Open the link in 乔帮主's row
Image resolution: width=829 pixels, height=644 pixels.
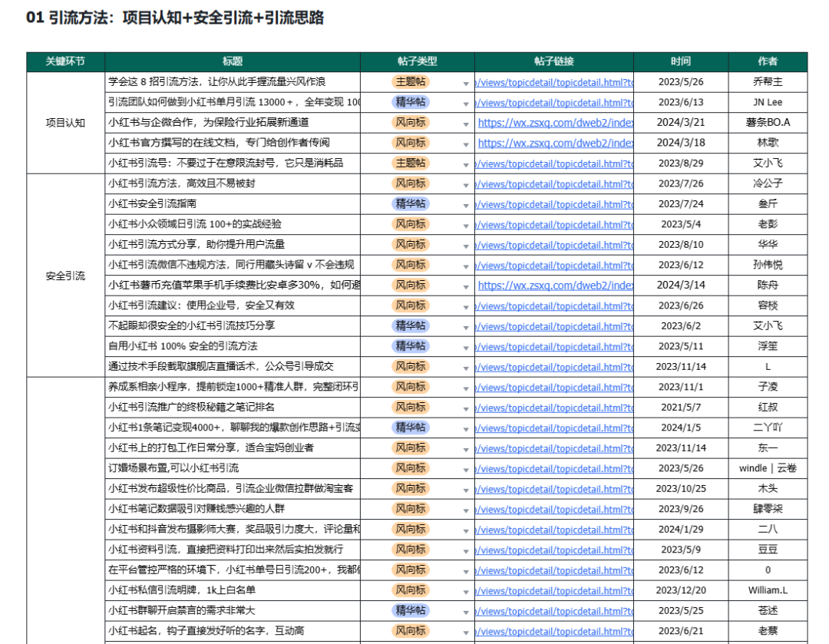554,82
